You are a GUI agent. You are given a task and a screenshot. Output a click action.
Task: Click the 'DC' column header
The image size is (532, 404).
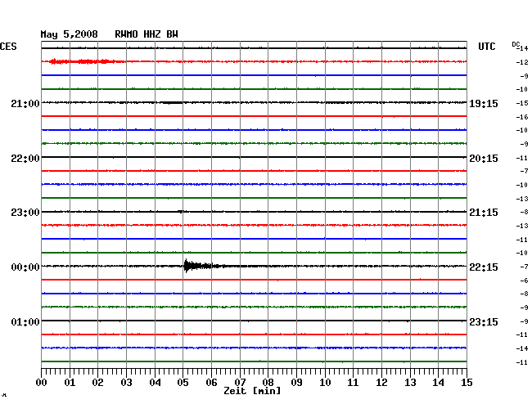click(x=516, y=44)
